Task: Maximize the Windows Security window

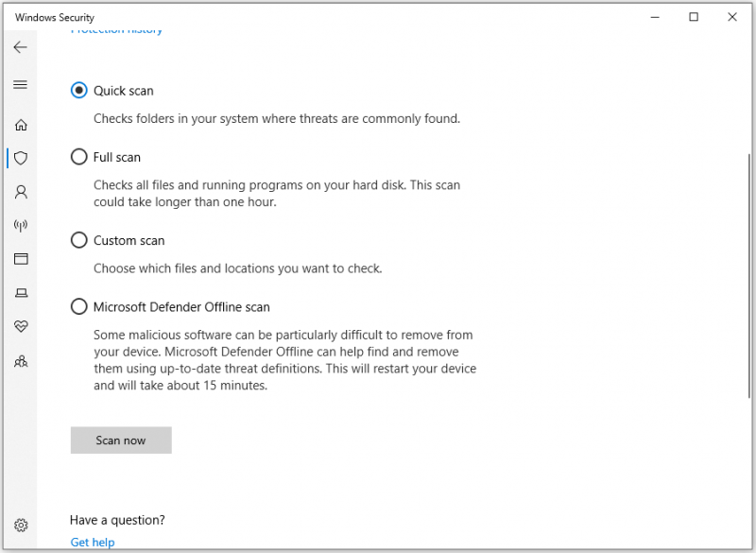Action: [694, 17]
